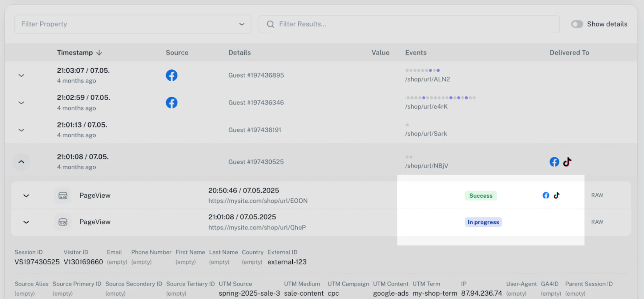Click the /shop/url/ALN2 event path

427,79
